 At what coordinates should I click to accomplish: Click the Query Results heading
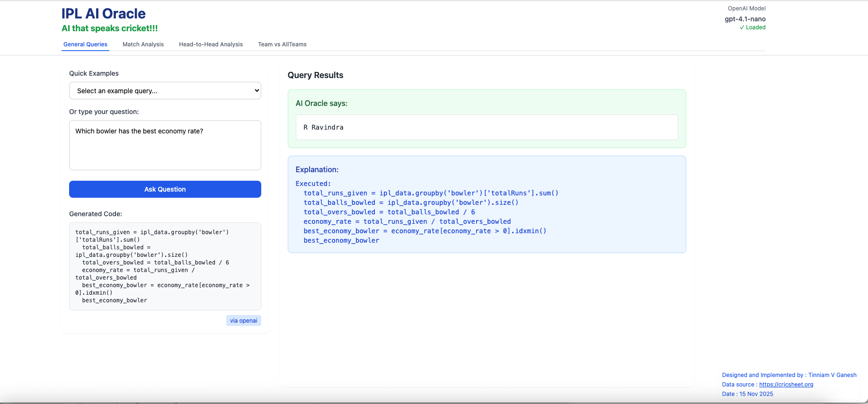click(315, 75)
